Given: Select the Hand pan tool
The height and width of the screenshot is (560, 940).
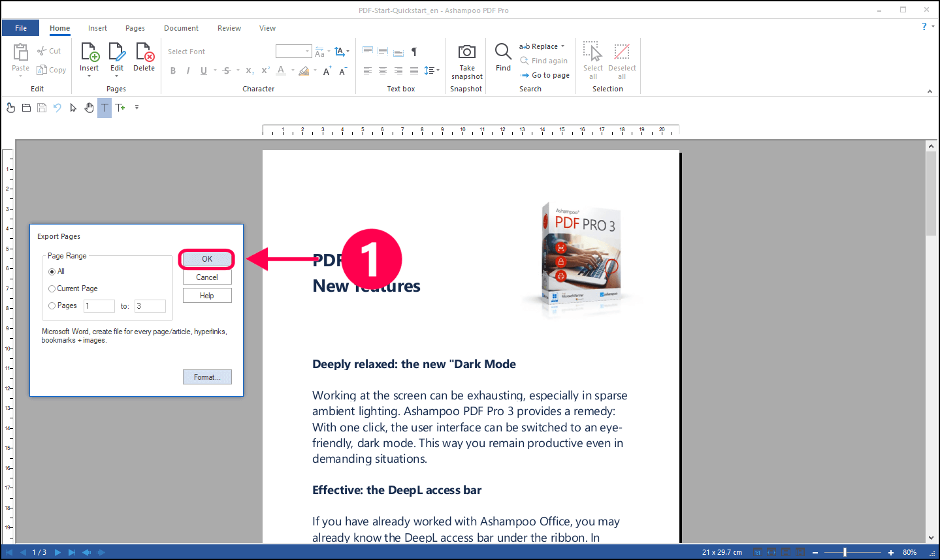Looking at the screenshot, I should (89, 108).
